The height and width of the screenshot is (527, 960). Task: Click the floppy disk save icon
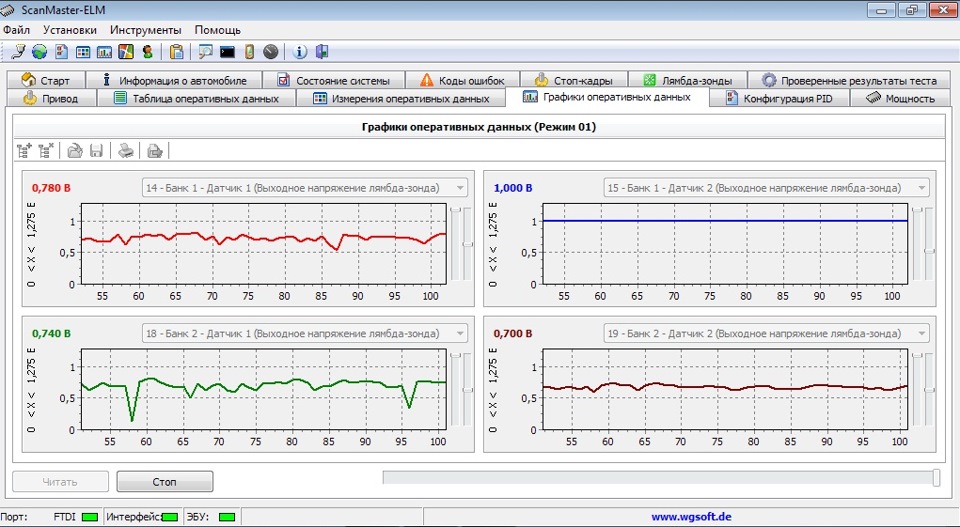pos(96,150)
